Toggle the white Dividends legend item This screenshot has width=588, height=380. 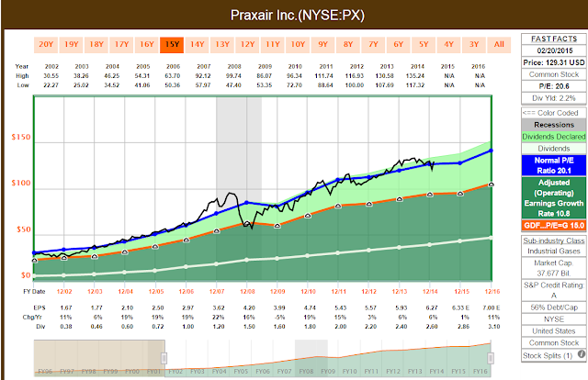[x=554, y=149]
